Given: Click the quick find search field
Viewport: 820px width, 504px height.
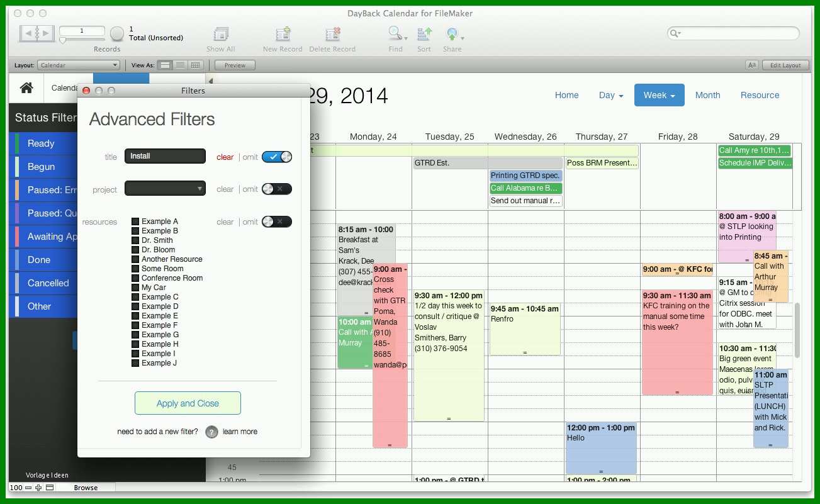Looking at the screenshot, I should click(733, 33).
